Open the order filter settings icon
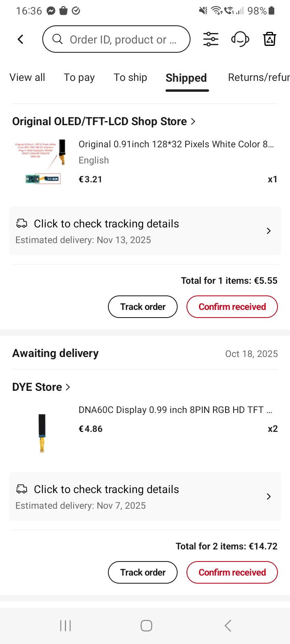The height and width of the screenshot is (644, 290). [211, 39]
